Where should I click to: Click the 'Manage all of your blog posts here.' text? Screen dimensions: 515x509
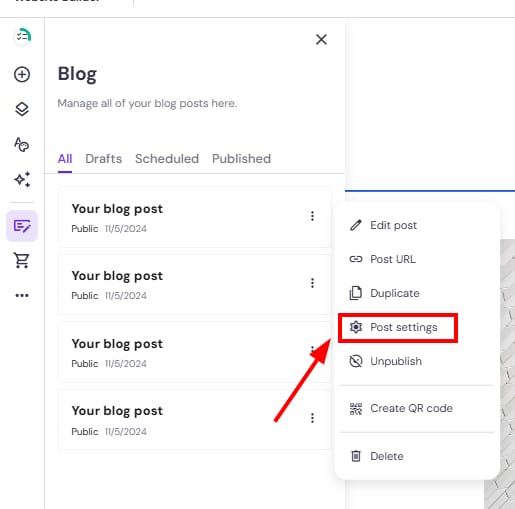coord(147,104)
